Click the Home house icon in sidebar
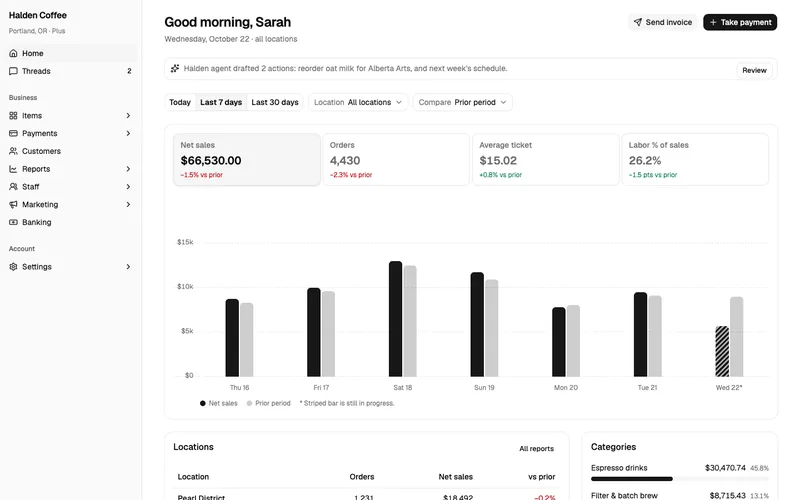 pos(13,53)
